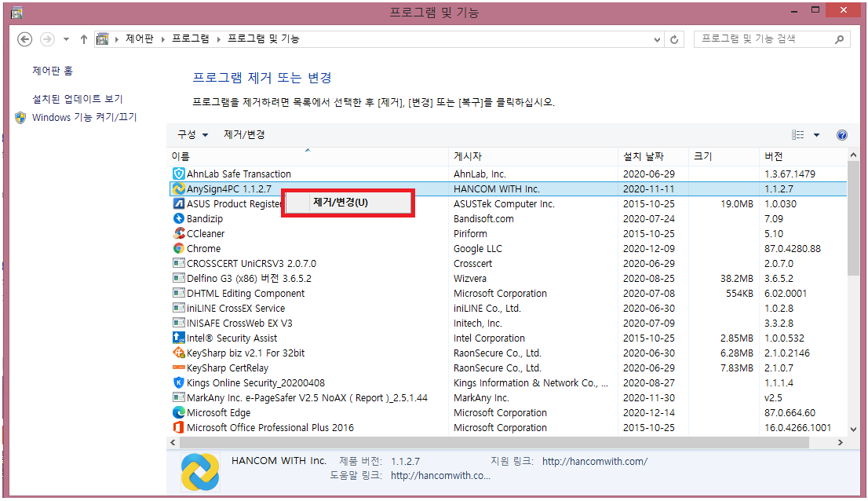Click the search magnifier icon
Image resolution: width=868 pixels, height=501 pixels.
(x=840, y=39)
